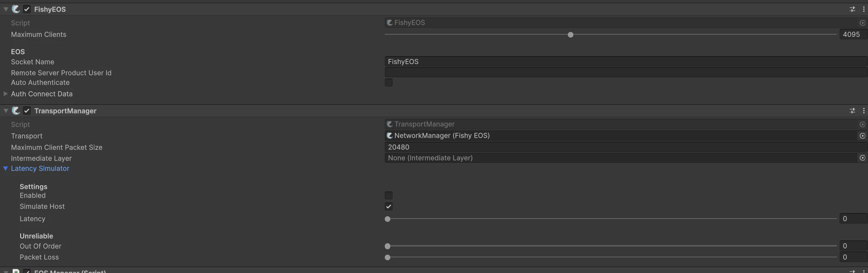Click the Packet Loss value field

point(853,257)
